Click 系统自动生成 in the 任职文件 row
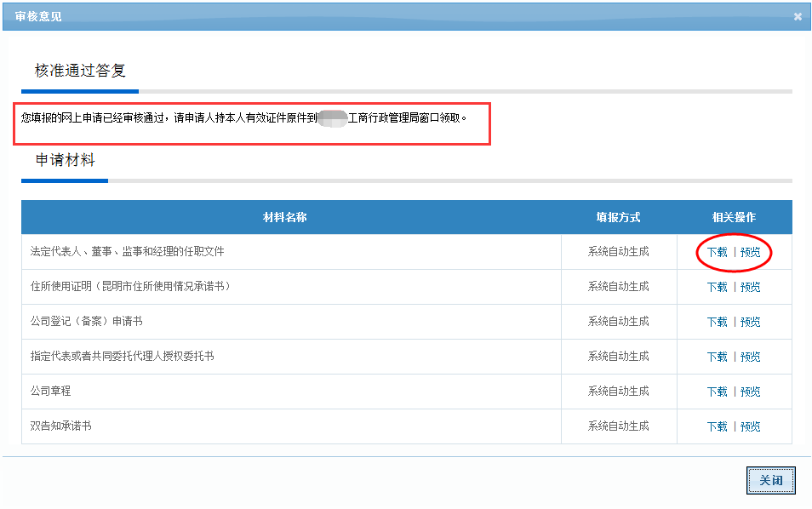 [x=618, y=252]
